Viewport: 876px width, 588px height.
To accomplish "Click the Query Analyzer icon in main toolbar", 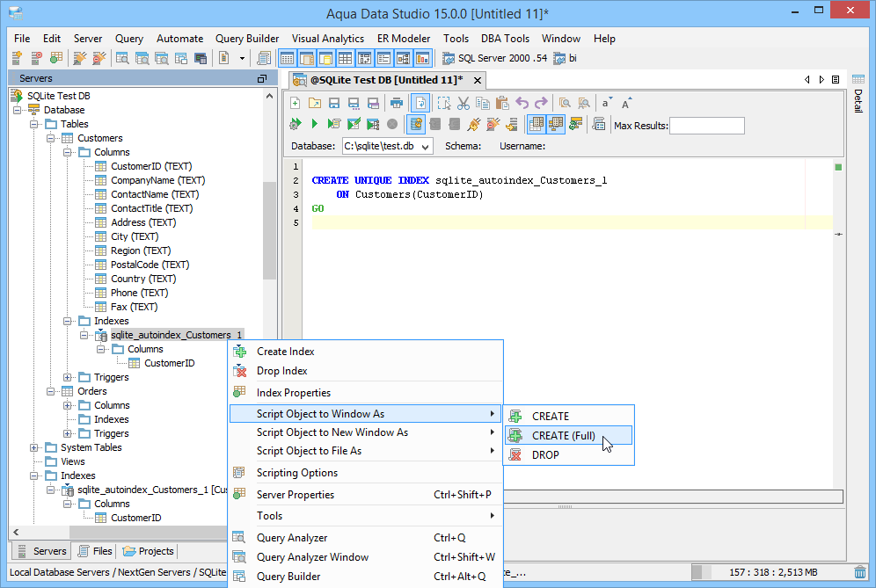I will [x=122, y=58].
